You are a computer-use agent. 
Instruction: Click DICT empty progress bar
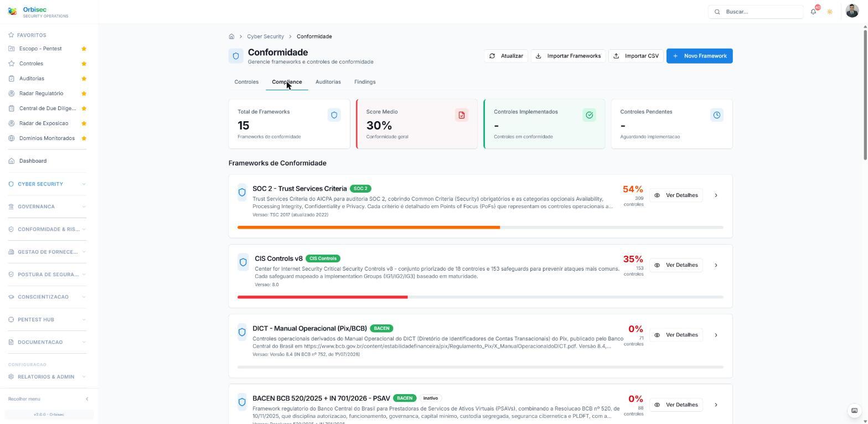click(x=480, y=367)
